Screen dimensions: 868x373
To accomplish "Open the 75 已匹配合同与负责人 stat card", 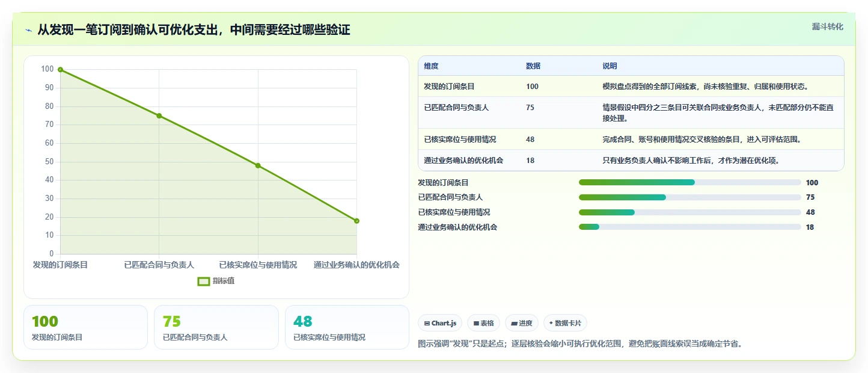I will pos(216,327).
